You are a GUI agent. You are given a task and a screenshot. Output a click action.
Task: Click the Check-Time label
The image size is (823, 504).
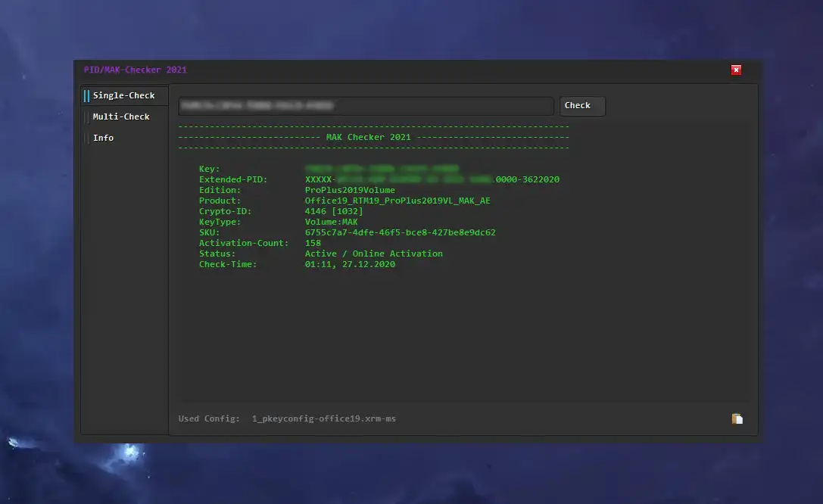228,264
